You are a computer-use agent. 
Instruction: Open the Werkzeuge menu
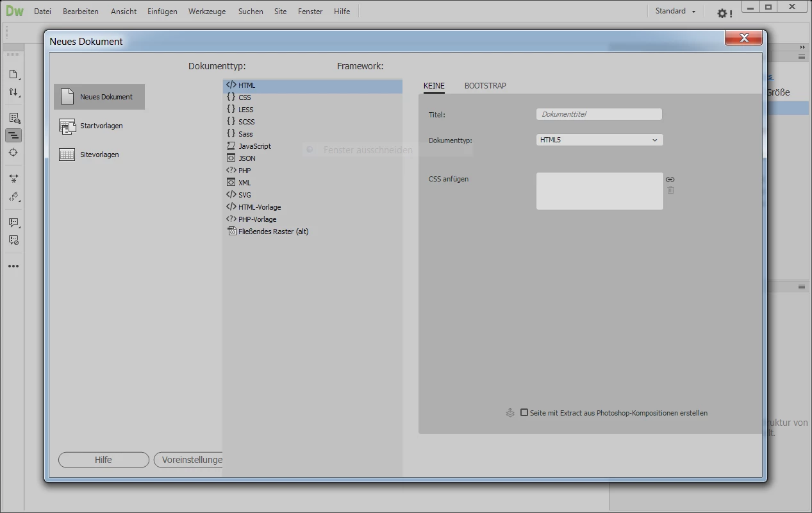coord(207,12)
